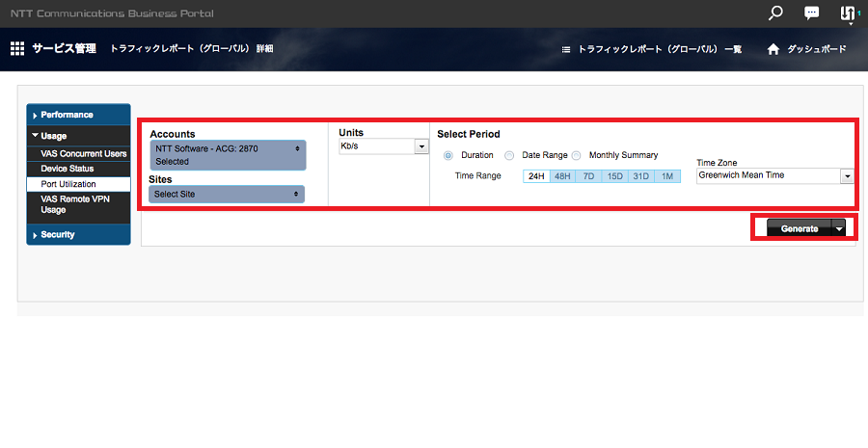Viewport: 868px width, 448px height.
Task: Open the Units Kb/s dropdown
Action: [x=383, y=146]
